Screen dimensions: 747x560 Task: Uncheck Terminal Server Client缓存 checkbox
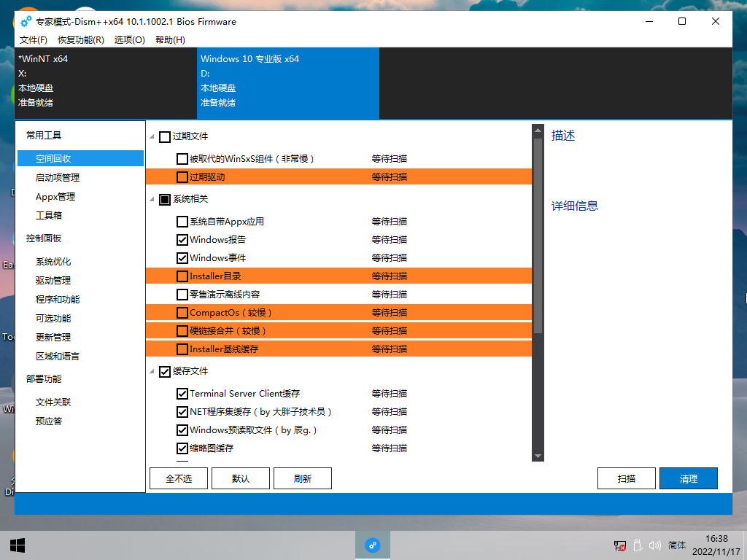(182, 394)
